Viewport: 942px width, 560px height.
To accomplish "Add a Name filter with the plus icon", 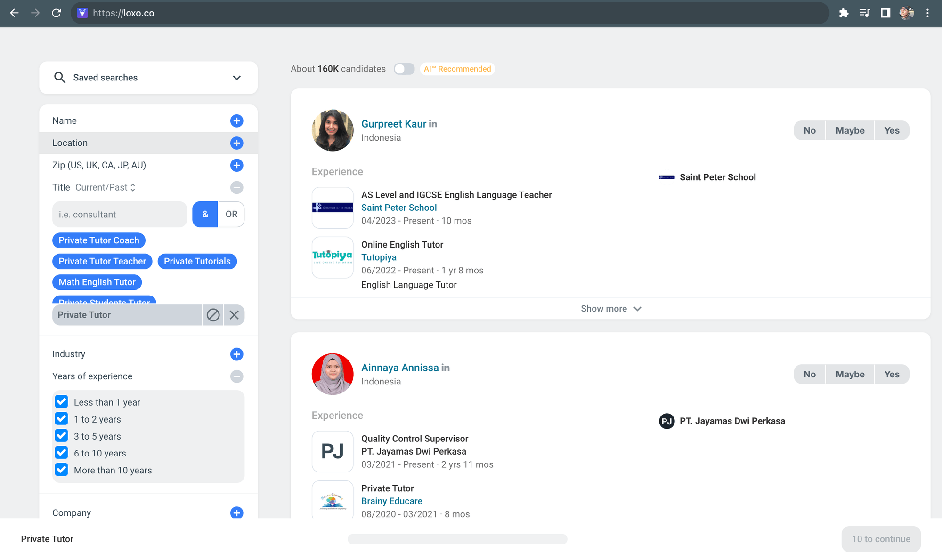I will (237, 120).
